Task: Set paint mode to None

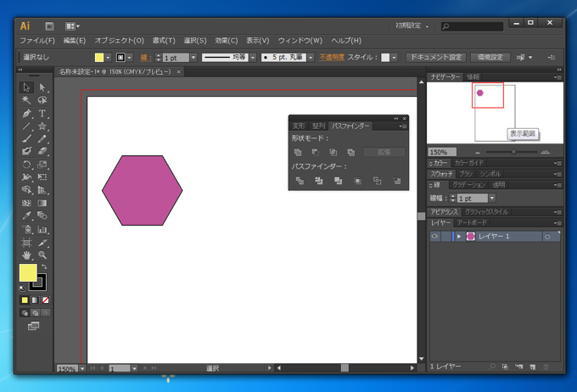Action: click(x=45, y=300)
